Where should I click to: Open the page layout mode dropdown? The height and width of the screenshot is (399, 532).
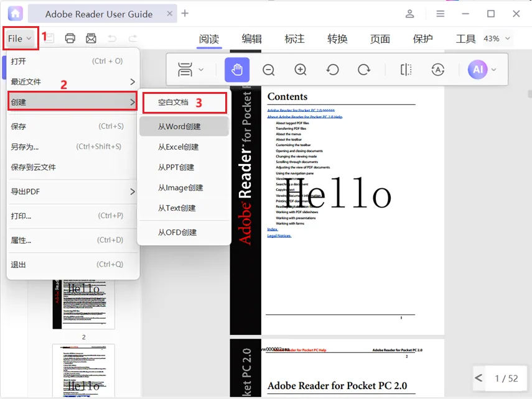(190, 70)
